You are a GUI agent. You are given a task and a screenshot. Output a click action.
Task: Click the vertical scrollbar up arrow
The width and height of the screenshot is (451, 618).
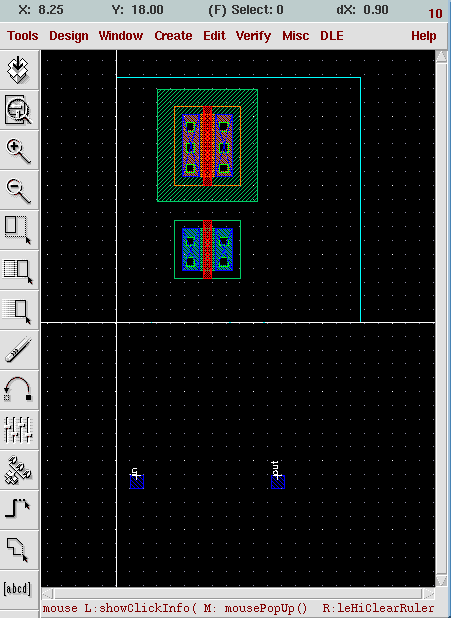tap(441, 56)
